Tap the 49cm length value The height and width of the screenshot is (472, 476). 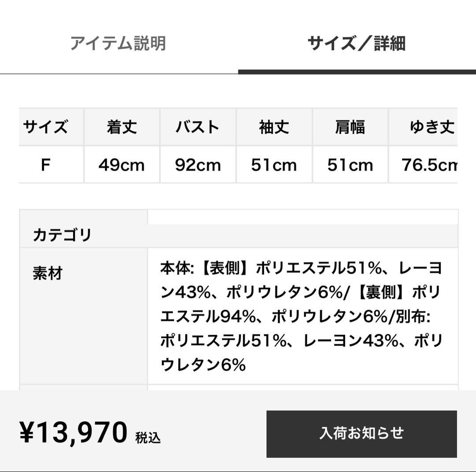coord(122,165)
